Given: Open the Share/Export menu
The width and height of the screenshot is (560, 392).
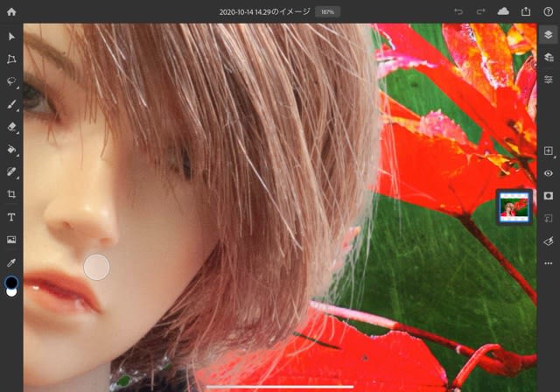Looking at the screenshot, I should [x=526, y=11].
